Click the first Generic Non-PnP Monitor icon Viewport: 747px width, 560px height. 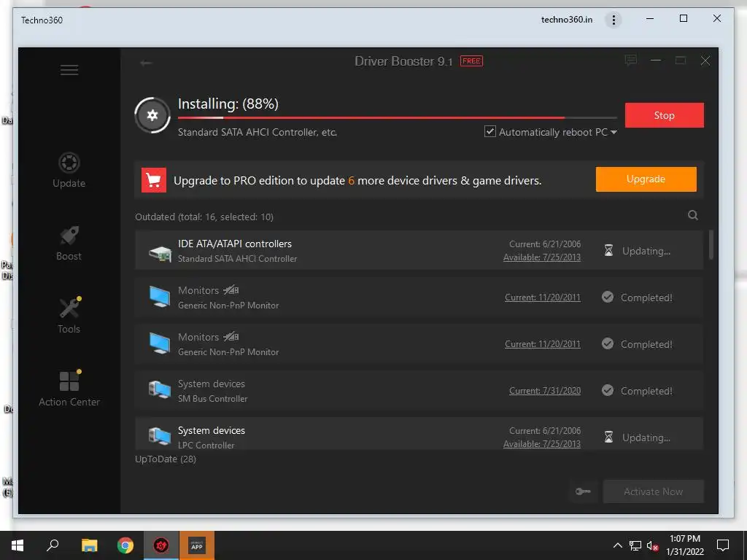pos(160,297)
